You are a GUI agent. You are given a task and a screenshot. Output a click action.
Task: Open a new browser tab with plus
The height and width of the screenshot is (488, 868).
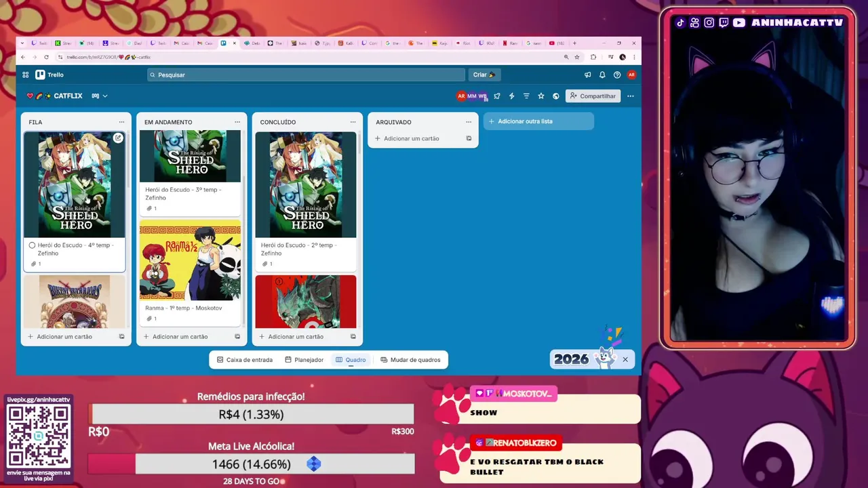coord(574,43)
